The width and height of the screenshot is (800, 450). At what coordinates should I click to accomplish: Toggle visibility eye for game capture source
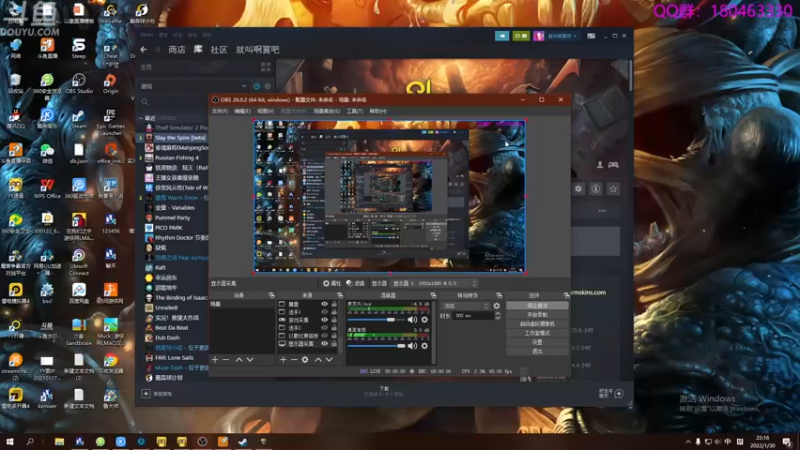point(324,320)
